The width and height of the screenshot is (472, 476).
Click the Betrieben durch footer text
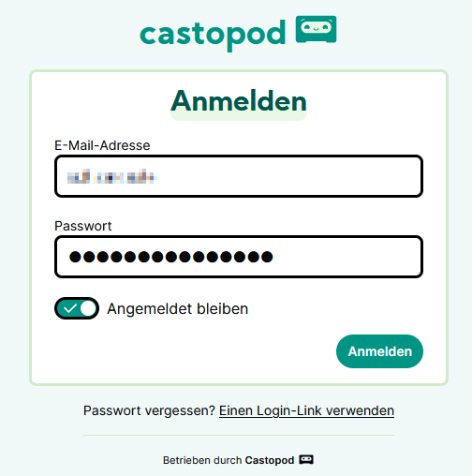click(x=202, y=460)
